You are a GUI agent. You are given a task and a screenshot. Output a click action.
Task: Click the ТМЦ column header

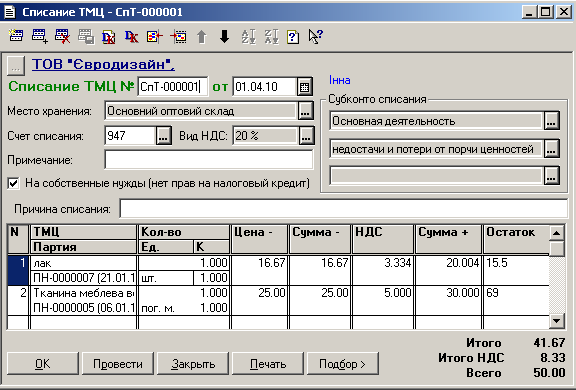coord(84,232)
